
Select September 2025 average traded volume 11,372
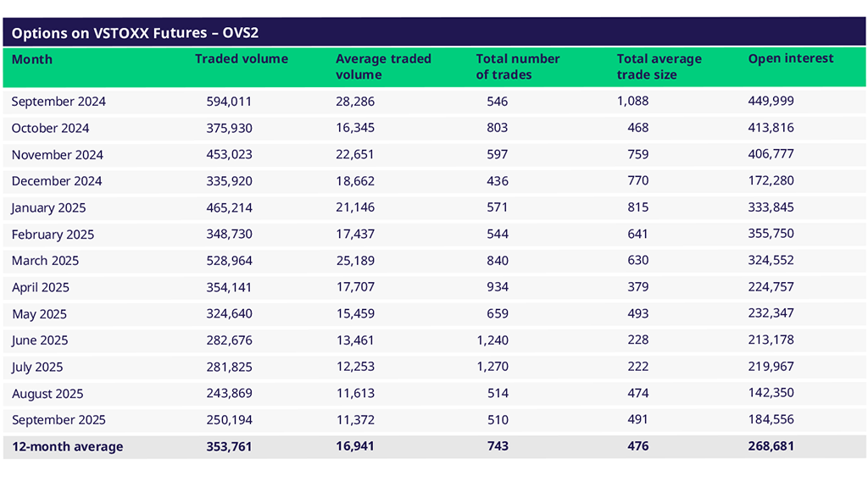[x=355, y=420]
